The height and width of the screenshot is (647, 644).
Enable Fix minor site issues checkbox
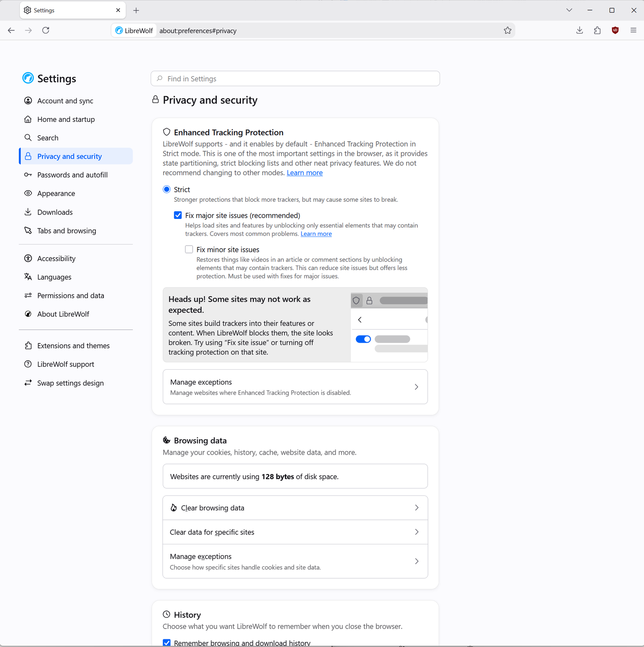click(189, 249)
